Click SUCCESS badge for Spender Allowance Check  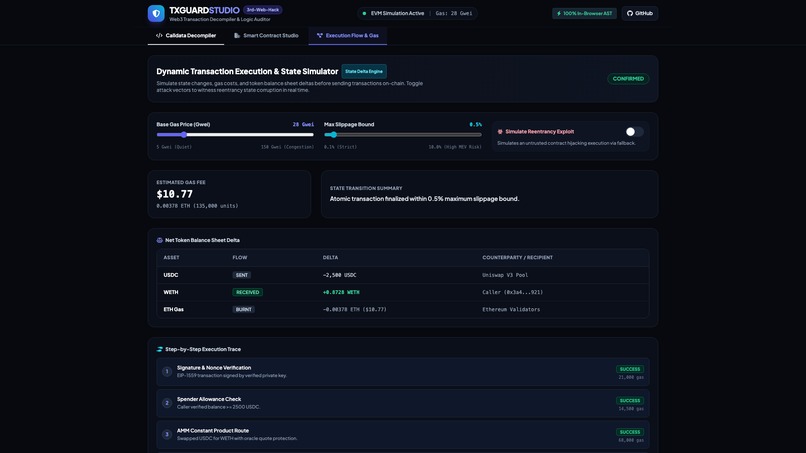[630, 401]
